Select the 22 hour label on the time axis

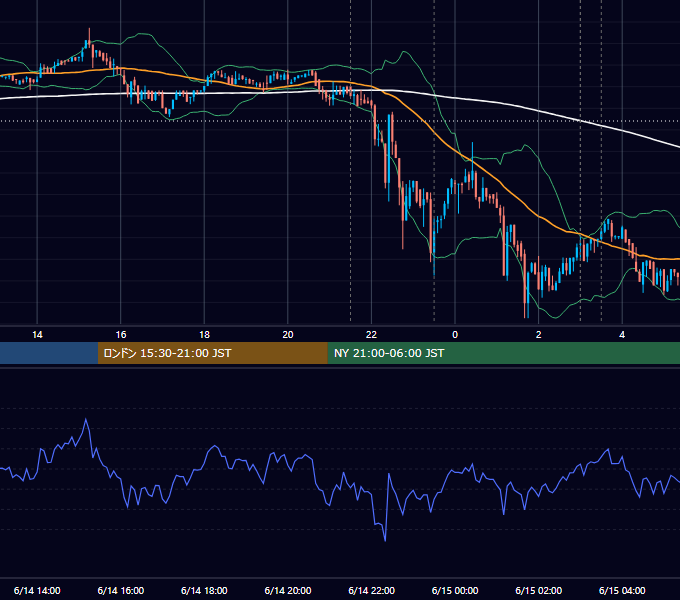click(371, 335)
